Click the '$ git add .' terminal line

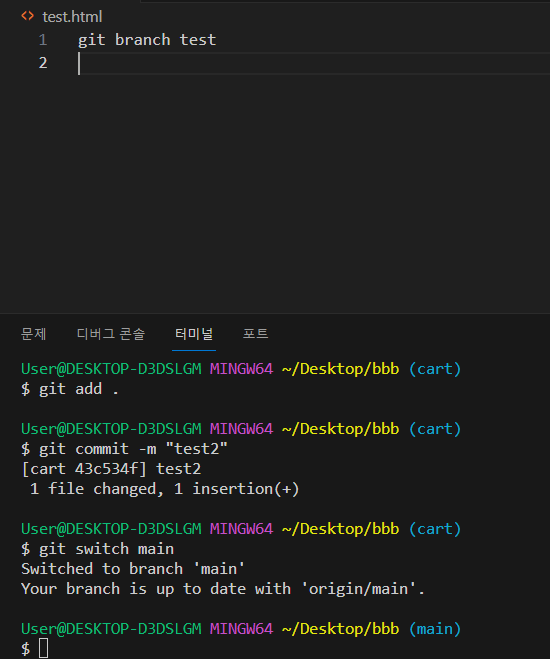70,389
